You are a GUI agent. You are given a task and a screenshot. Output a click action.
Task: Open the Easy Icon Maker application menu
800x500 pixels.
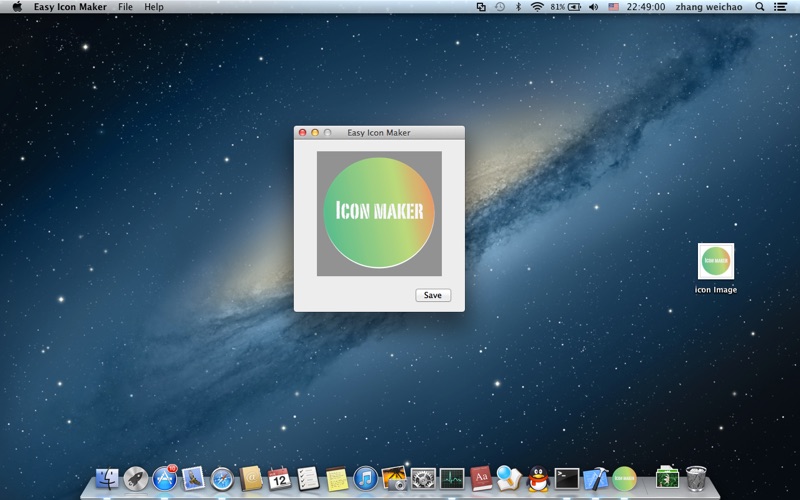coord(70,7)
